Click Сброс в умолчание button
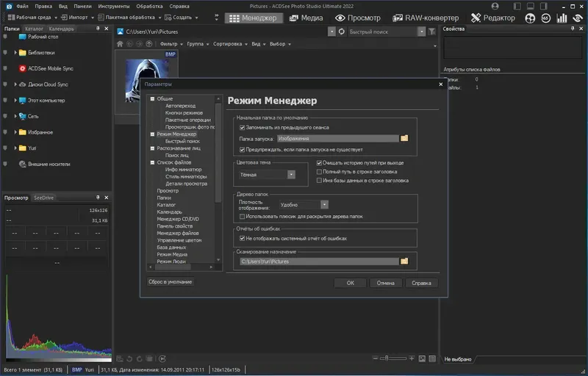Screen dimensions: 588x376 tap(171, 281)
